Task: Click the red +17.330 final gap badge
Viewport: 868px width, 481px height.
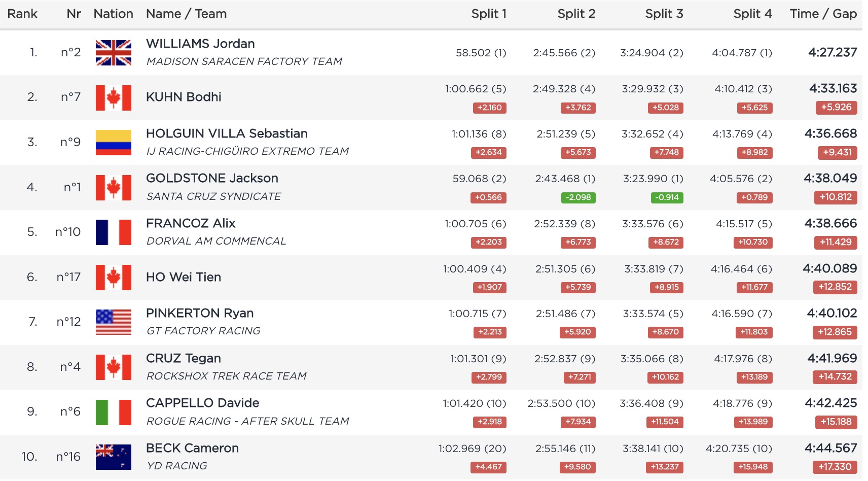Action: (836, 467)
